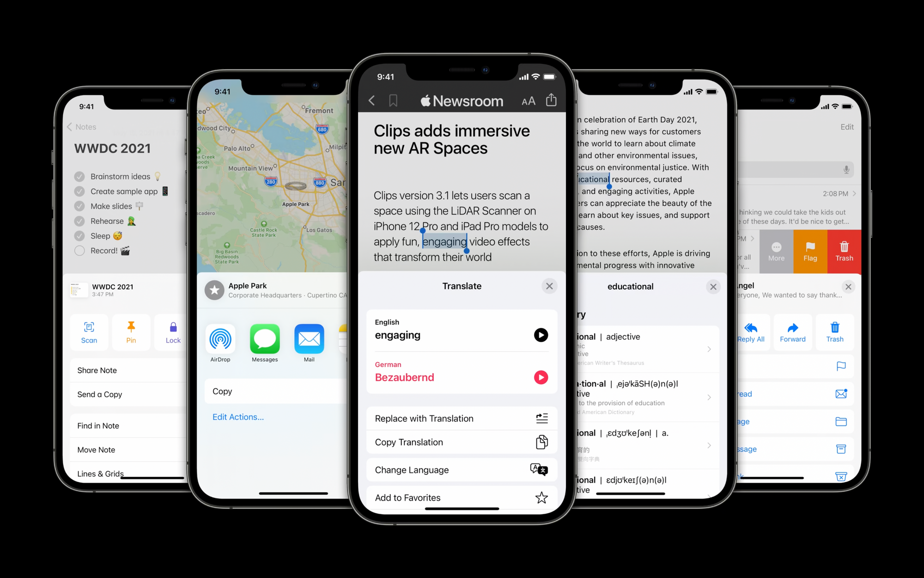Select Replace with Translation menu option
The height and width of the screenshot is (578, 924).
461,418
